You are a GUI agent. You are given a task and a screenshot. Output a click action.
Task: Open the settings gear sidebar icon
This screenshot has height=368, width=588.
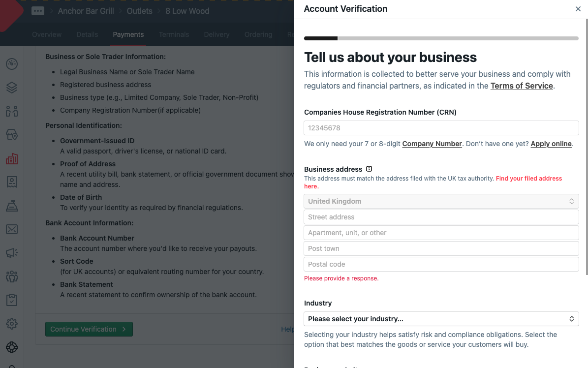pyautogui.click(x=12, y=324)
